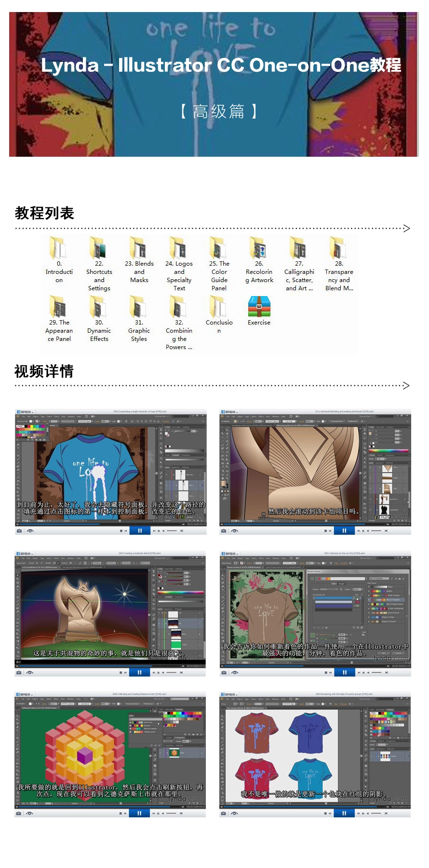The height and width of the screenshot is (868, 429).
Task: Click eye icon under blue t-shirt video
Action: coord(30,530)
